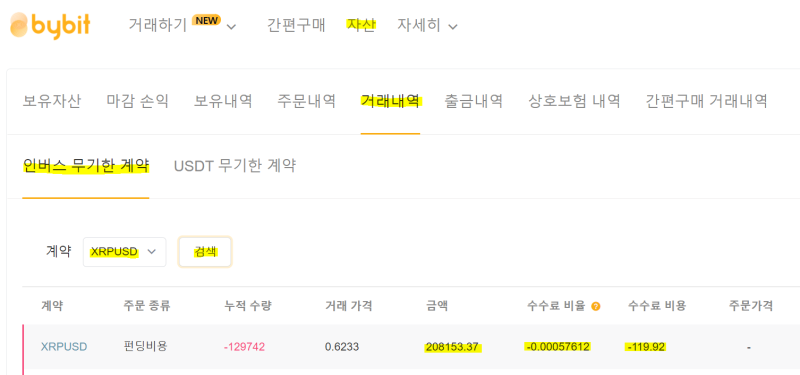Open the XRPUSD contract dropdown
This screenshot has width=800, height=375.
pos(124,252)
